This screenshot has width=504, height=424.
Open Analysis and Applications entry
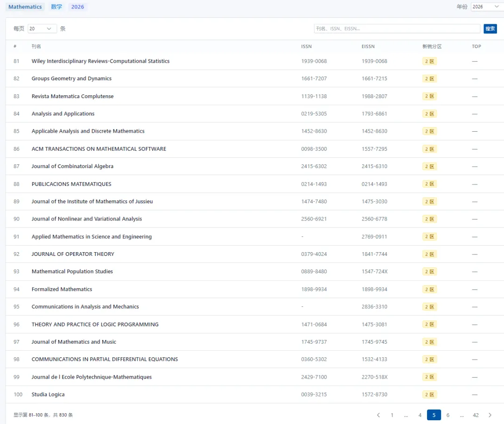pos(63,113)
